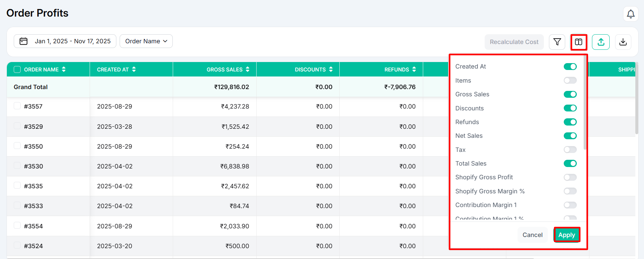Click the column customization icon
644x259 pixels.
(x=579, y=42)
